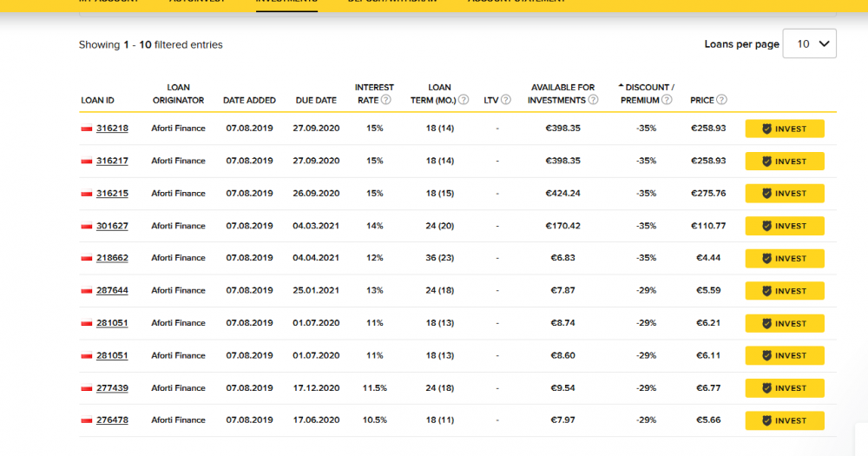Sort table by Date Added column header
Viewport: 868px width, 456px height.
(x=249, y=100)
